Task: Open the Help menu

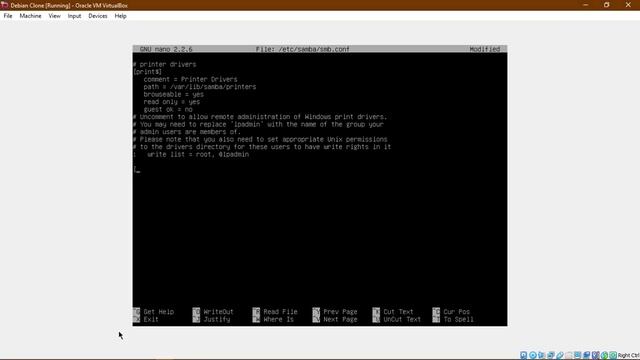Action: (120, 16)
